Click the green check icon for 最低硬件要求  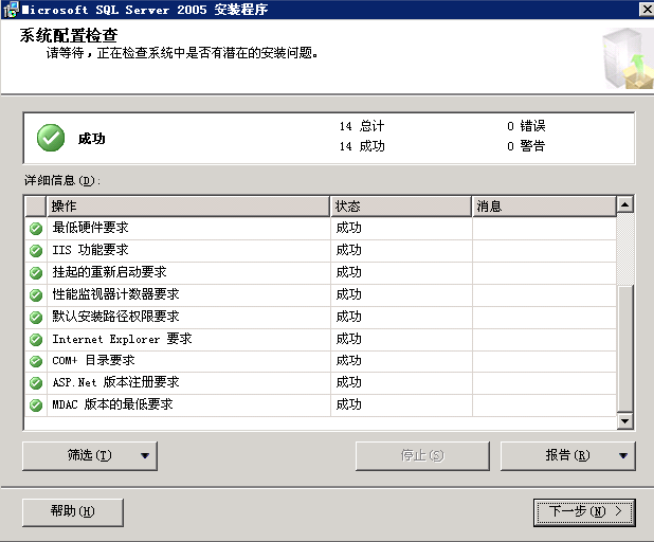tap(36, 229)
